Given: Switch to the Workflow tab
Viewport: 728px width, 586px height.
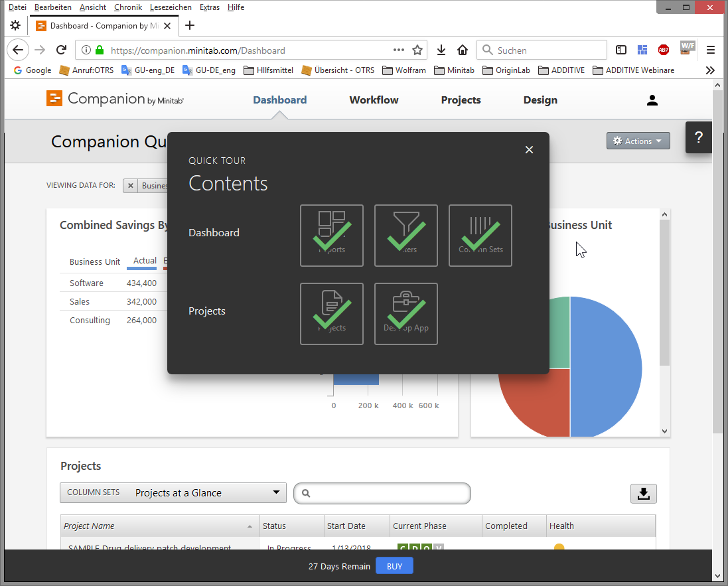Looking at the screenshot, I should (x=374, y=100).
